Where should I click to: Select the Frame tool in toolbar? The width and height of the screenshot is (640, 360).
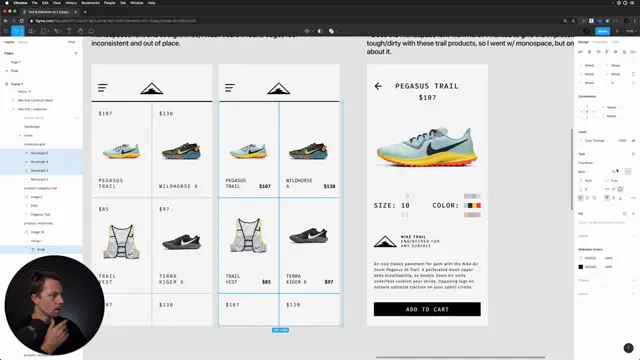point(31,31)
